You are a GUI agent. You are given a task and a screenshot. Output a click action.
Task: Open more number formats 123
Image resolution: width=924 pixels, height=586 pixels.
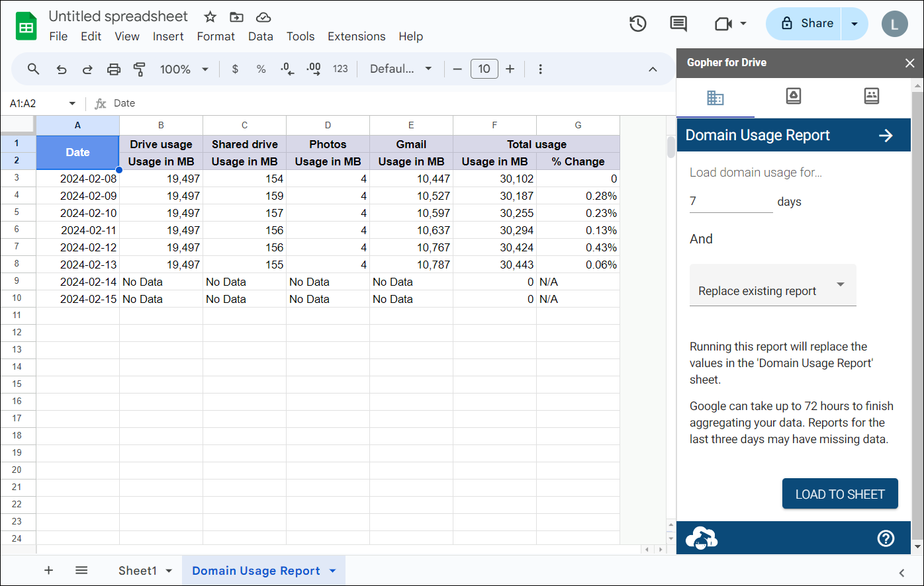[x=340, y=69]
